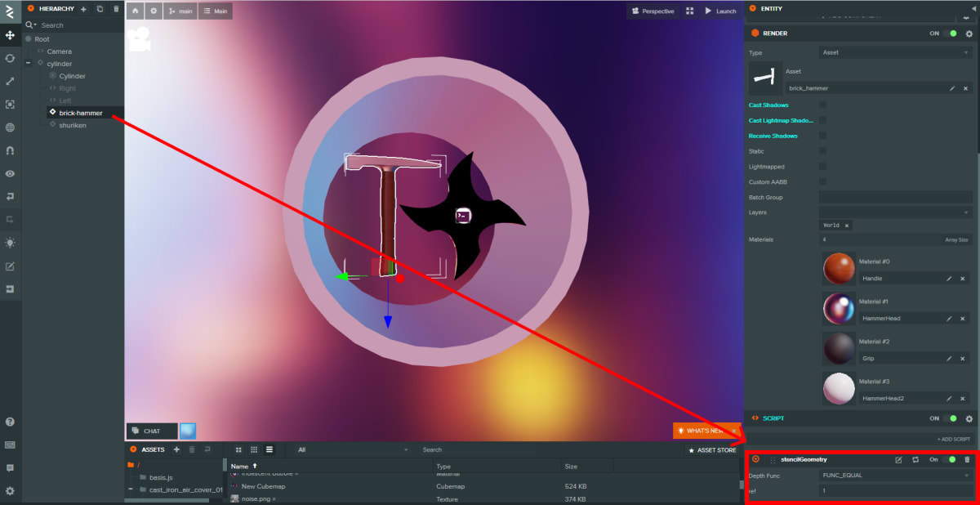Edit the stencilGeometry script

898,460
